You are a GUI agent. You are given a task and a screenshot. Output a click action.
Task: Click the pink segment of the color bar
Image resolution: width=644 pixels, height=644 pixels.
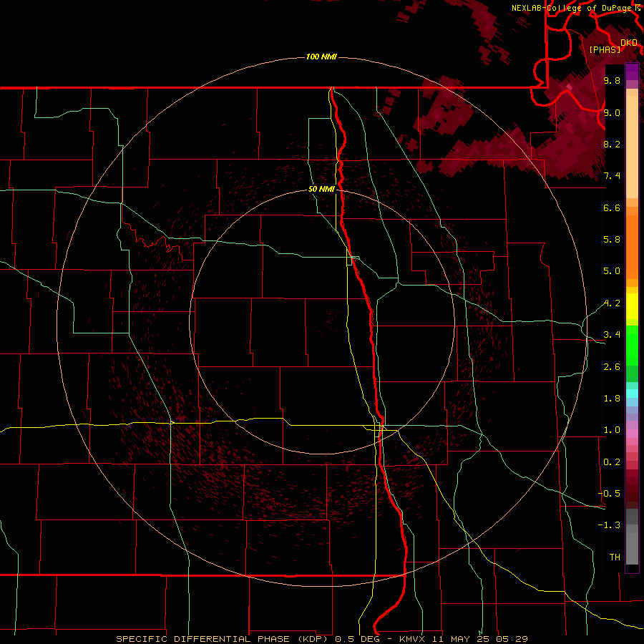point(632,434)
